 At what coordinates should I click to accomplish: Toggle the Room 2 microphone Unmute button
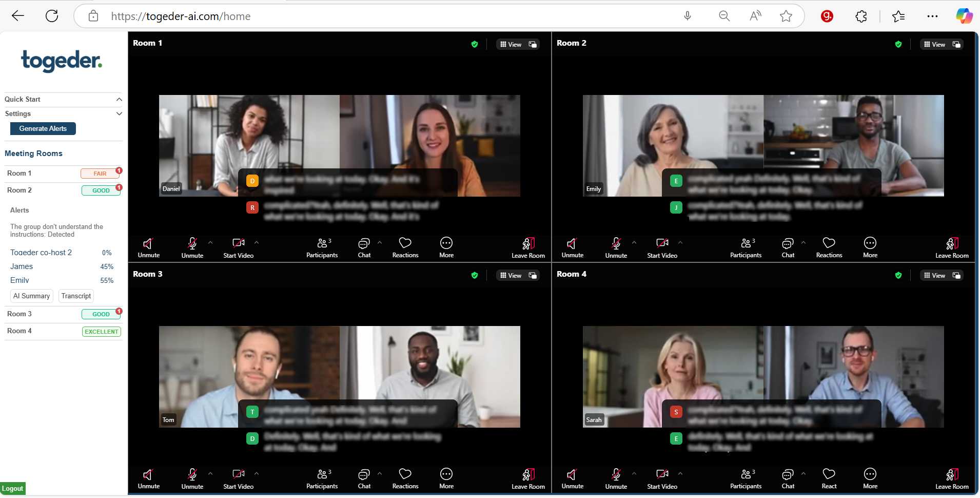[x=616, y=247]
